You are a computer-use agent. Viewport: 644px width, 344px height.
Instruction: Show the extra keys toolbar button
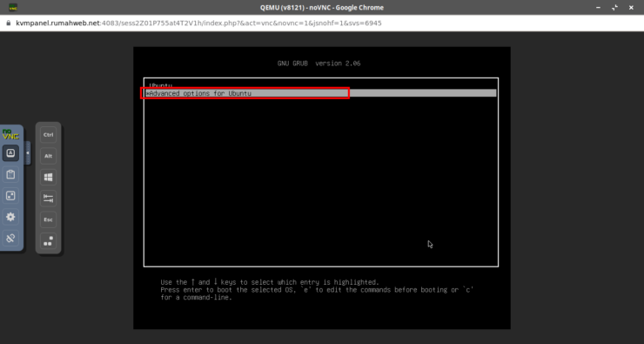pos(10,153)
